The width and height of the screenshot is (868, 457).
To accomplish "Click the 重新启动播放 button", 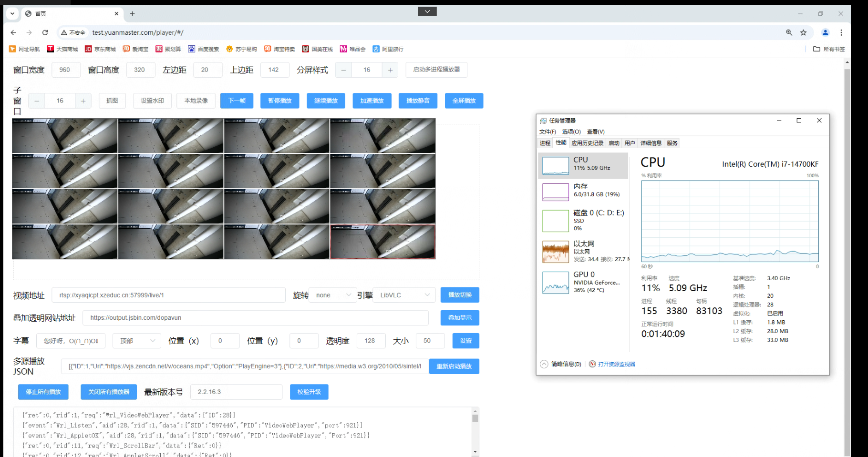I will [454, 366].
